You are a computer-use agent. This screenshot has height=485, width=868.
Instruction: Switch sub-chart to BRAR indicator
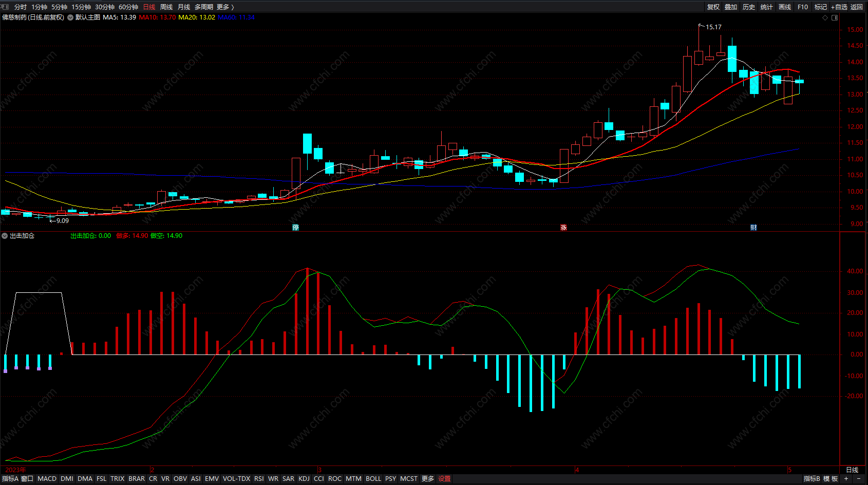click(137, 479)
